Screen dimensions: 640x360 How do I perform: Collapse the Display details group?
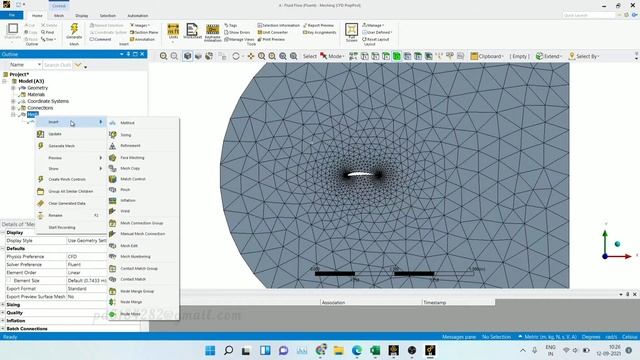(x=2, y=232)
